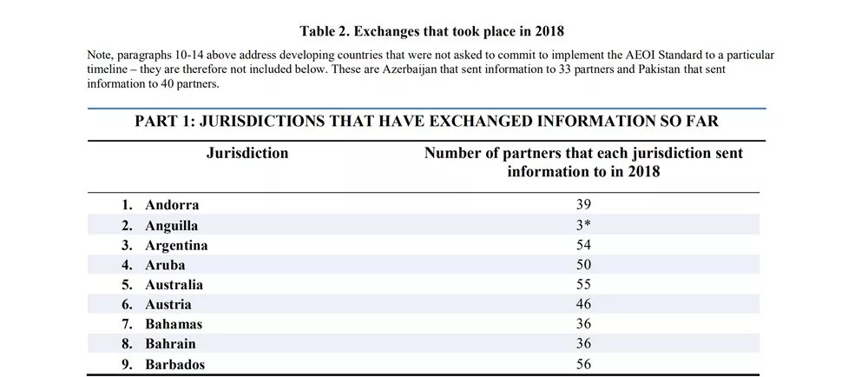
Task: Click the Anguilla jurisdiction entry
Action: [171, 226]
